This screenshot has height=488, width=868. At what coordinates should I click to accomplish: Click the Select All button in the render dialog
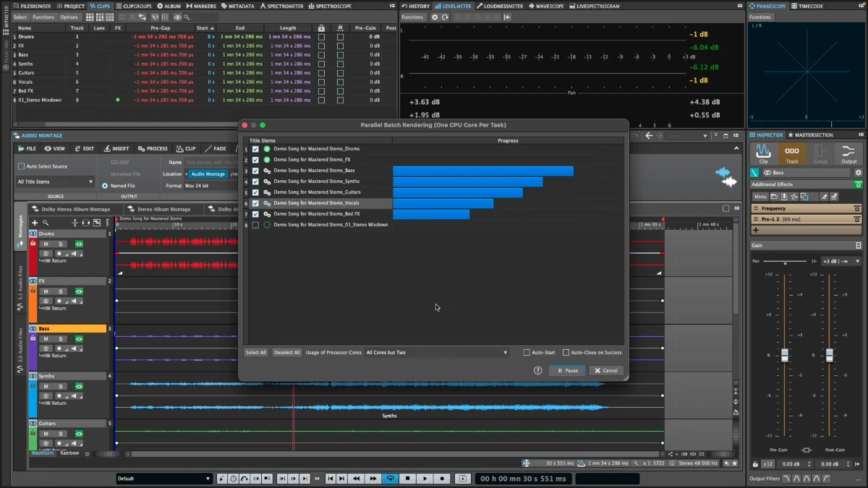(x=255, y=352)
